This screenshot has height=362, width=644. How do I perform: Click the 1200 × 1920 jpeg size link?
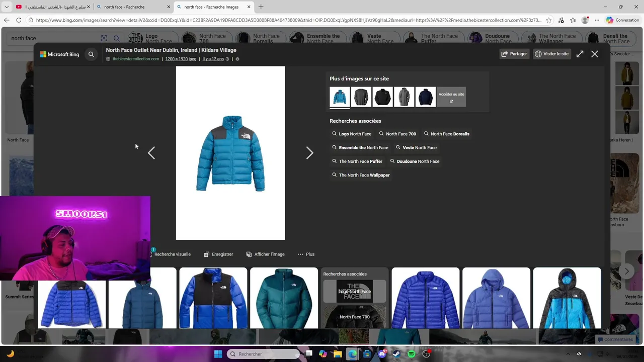click(181, 59)
